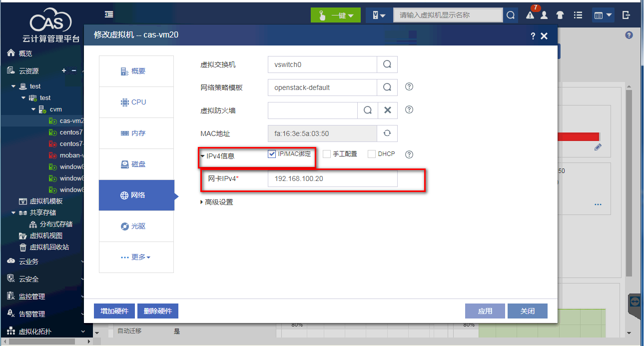Clear the virtual firewall field with X
Image resolution: width=644 pixels, height=346 pixels.
pyautogui.click(x=387, y=110)
